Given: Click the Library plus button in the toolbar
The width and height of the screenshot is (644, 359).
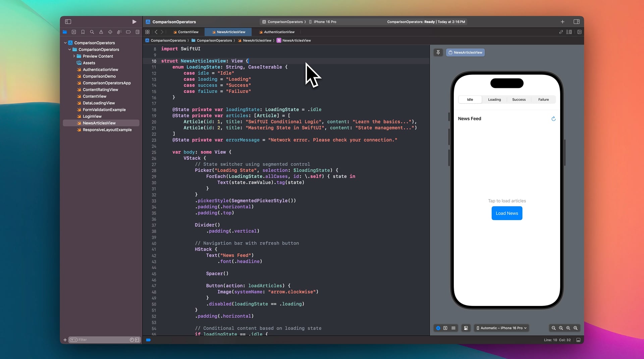Looking at the screenshot, I should coord(562,21).
